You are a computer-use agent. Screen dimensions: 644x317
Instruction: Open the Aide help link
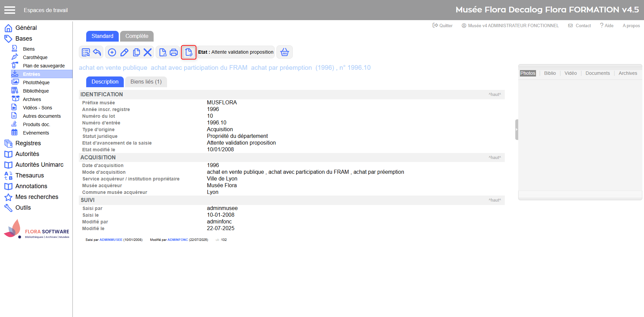607,25
